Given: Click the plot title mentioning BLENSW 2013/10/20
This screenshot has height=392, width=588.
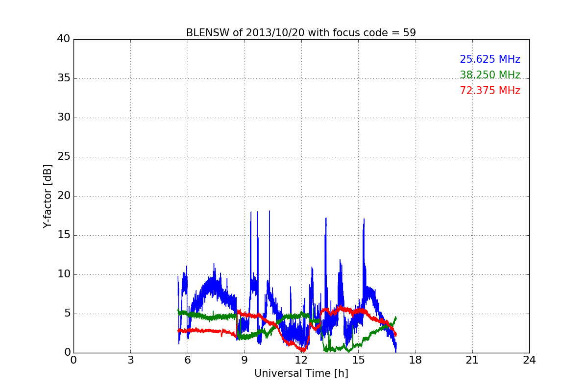Looking at the screenshot, I should [x=301, y=33].
